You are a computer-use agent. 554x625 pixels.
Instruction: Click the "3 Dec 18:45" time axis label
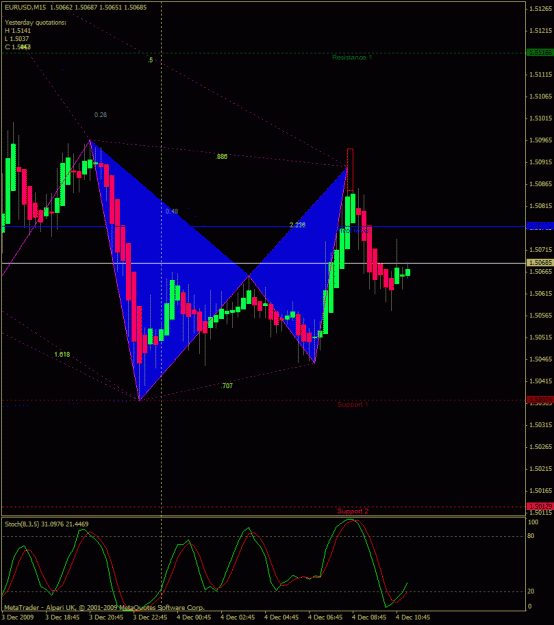[x=62, y=617]
